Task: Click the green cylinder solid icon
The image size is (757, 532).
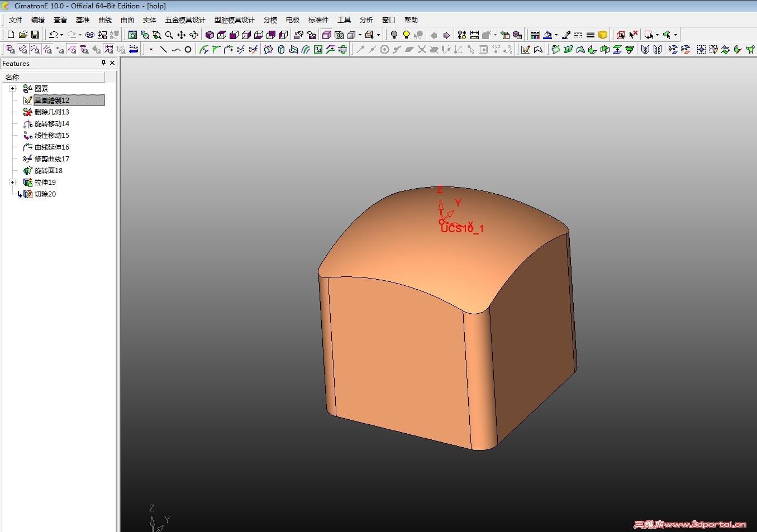Action: (x=281, y=50)
